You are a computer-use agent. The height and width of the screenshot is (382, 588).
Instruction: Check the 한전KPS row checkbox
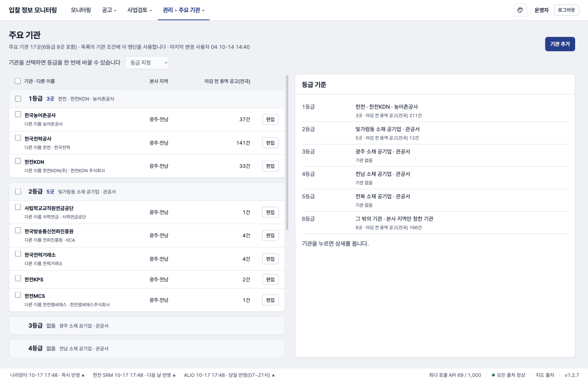18,278
